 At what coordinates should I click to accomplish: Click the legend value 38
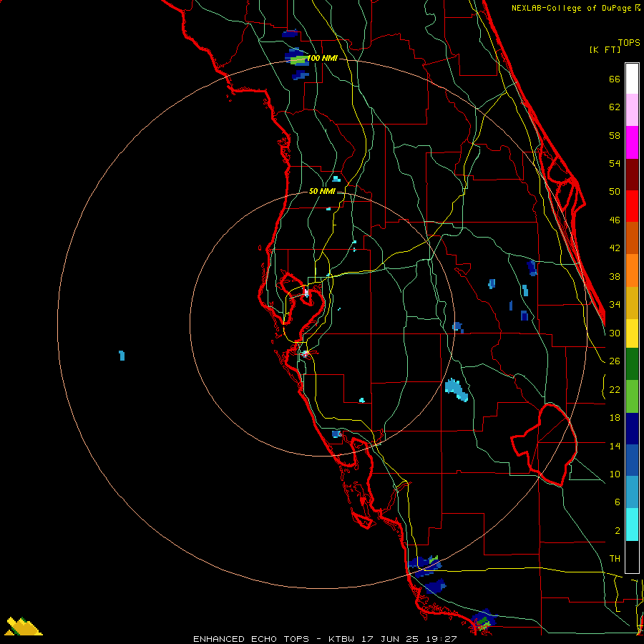tap(615, 277)
